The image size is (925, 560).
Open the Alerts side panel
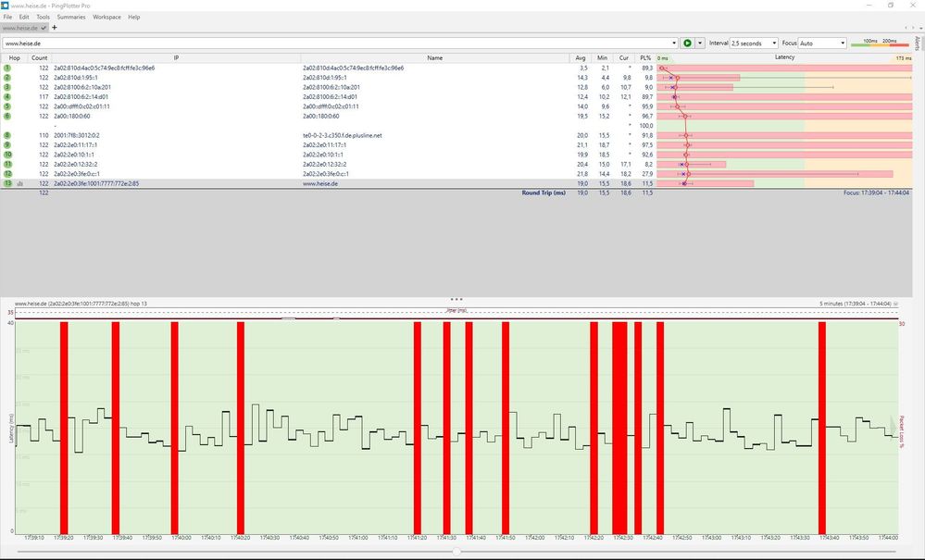(918, 43)
